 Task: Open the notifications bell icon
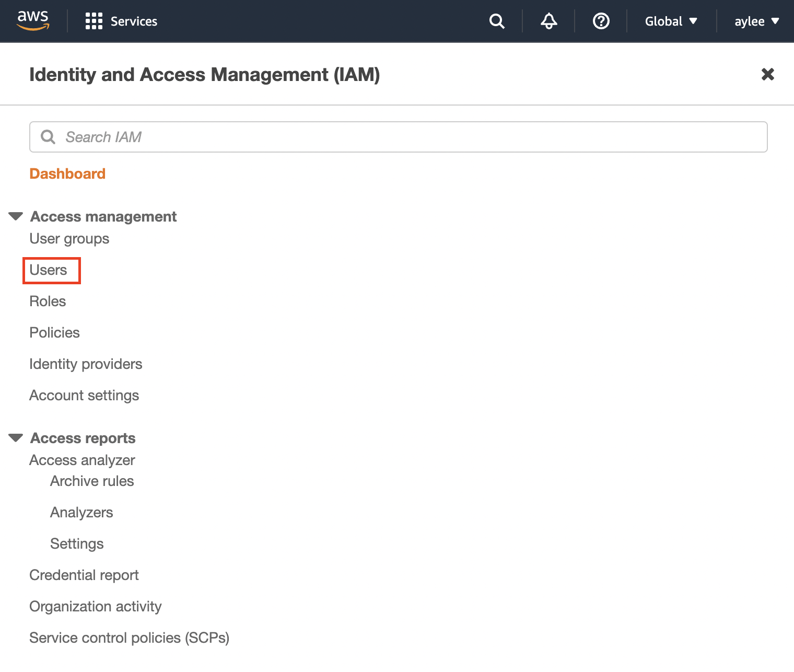(548, 21)
